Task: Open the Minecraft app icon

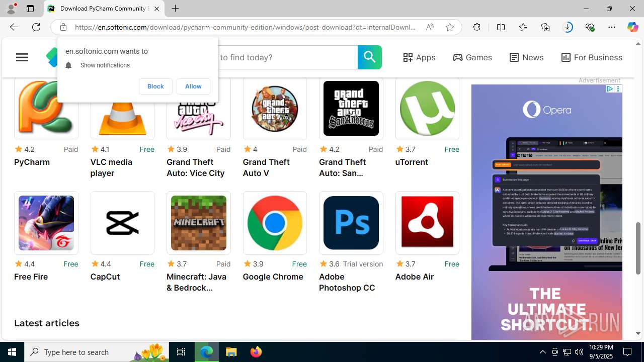Action: [198, 223]
